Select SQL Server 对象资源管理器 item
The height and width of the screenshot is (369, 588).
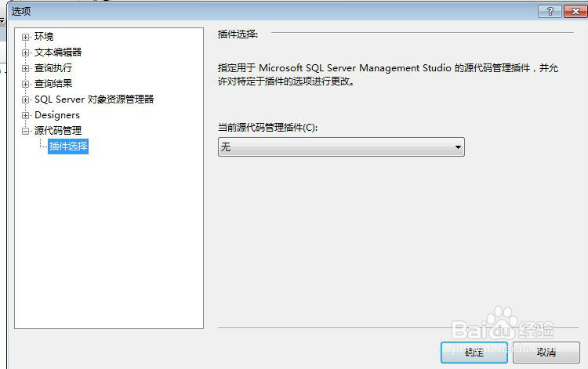[94, 99]
